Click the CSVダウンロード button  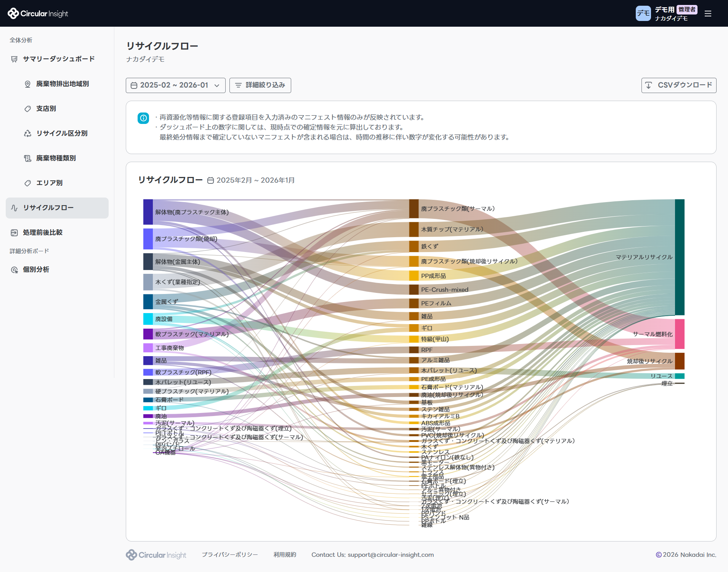coord(679,85)
